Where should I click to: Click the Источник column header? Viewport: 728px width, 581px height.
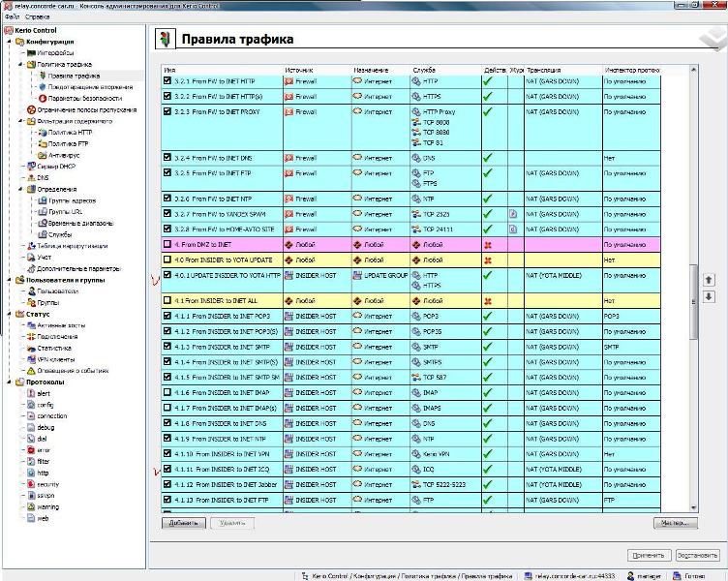point(318,70)
